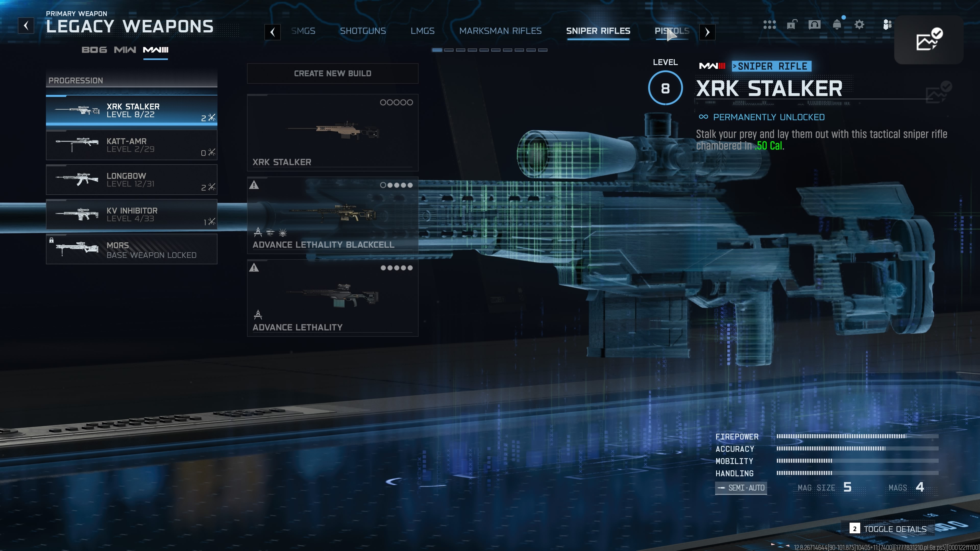The height and width of the screenshot is (551, 980).
Task: Click the 'LEVEL 8/22' text
Action: coord(130,115)
